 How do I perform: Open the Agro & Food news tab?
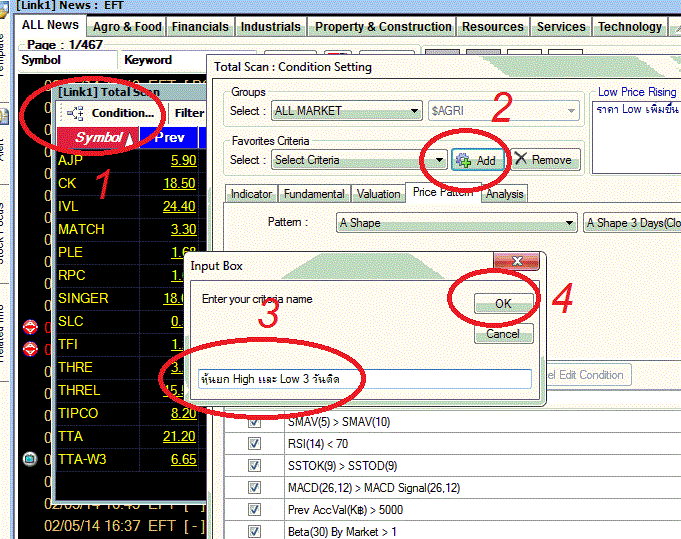127,27
